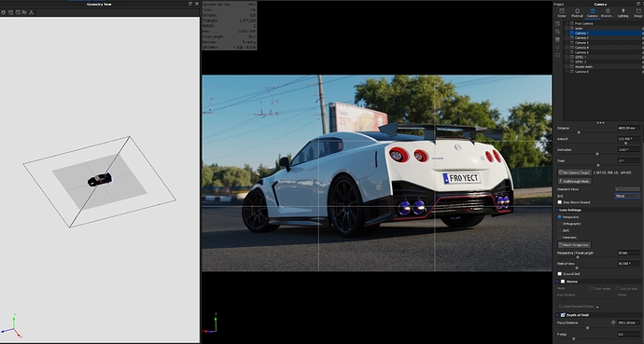The image size is (644, 344).
Task: Open the Grid dropdown showing Thirds
Action: pyautogui.click(x=627, y=196)
